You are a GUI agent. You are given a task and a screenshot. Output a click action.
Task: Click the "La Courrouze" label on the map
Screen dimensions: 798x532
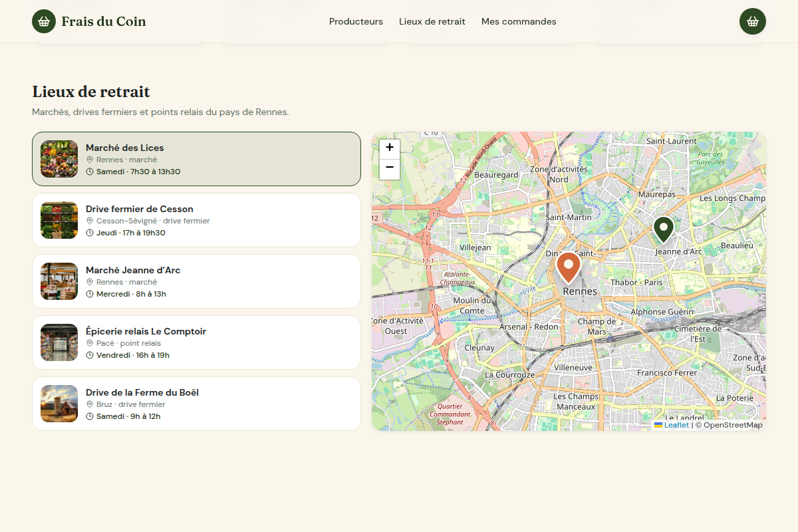tap(509, 374)
